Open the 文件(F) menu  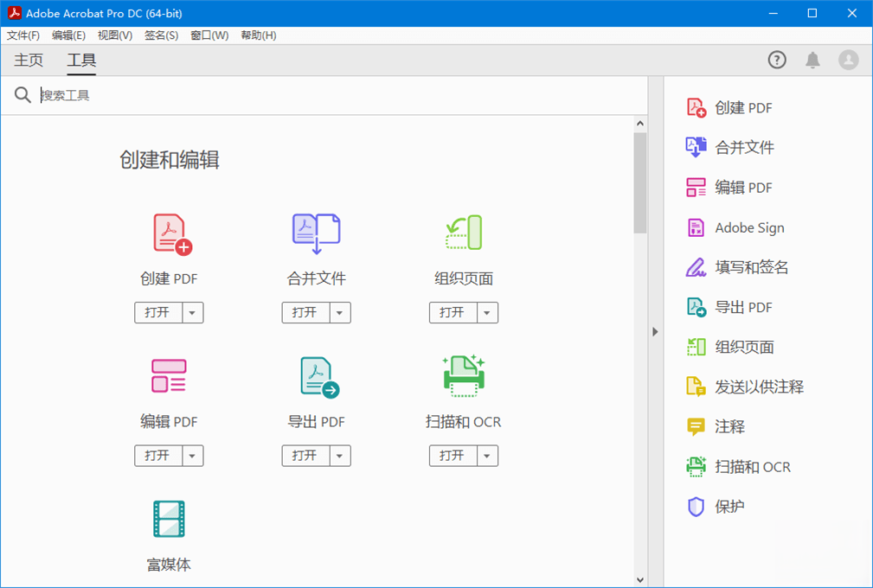(x=23, y=35)
